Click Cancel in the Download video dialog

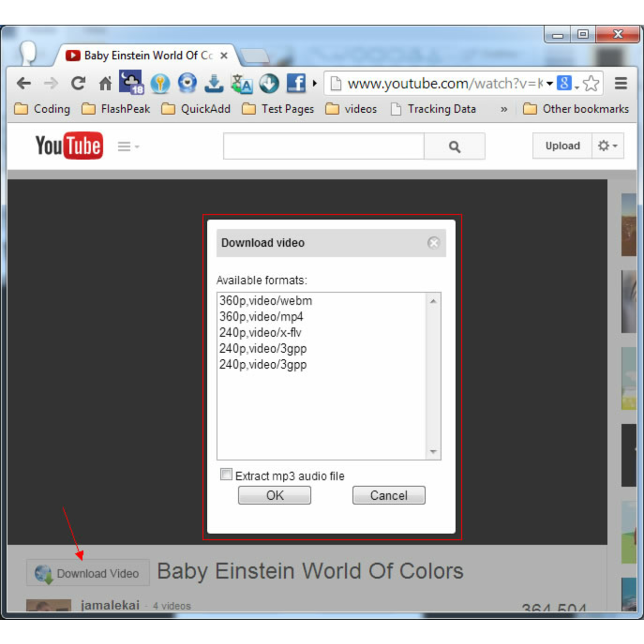(x=388, y=495)
